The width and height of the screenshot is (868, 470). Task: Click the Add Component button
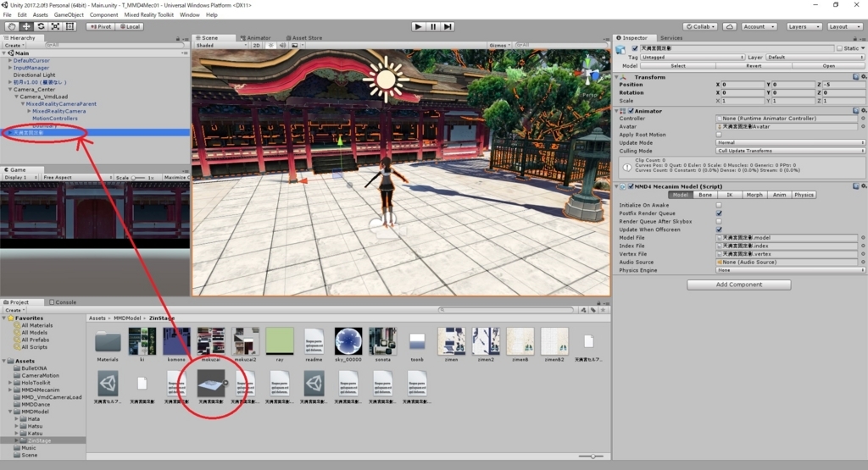pos(739,285)
